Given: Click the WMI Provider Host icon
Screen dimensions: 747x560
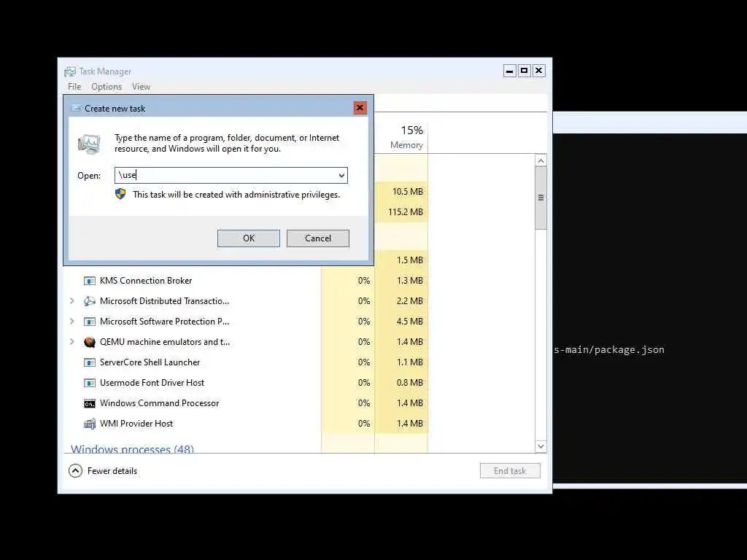Looking at the screenshot, I should pos(90,424).
